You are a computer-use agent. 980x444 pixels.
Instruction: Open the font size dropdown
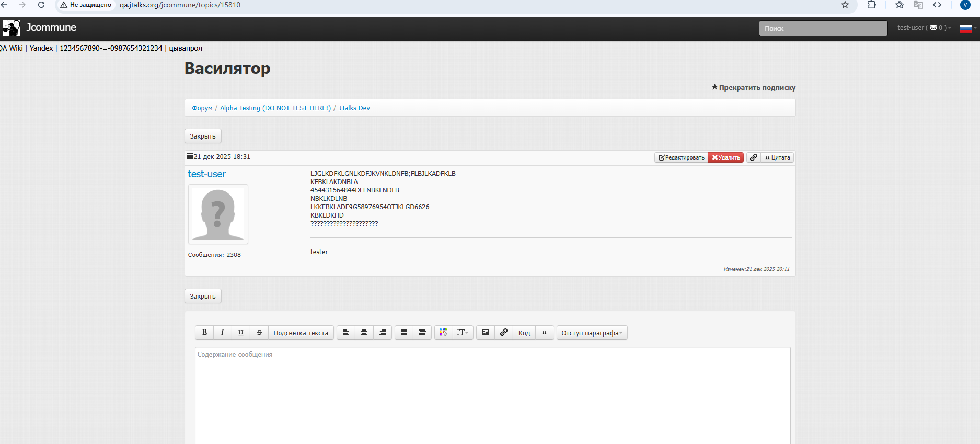463,333
